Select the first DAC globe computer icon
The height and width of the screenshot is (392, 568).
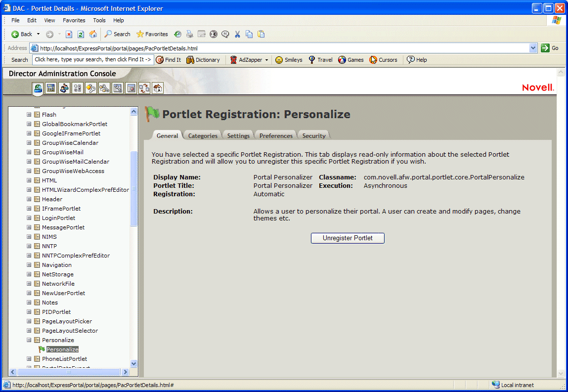click(38, 88)
